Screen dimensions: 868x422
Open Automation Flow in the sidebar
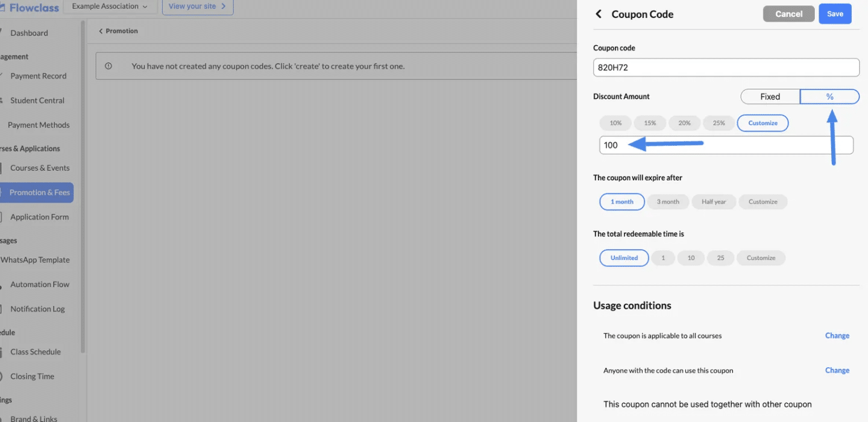click(x=40, y=285)
